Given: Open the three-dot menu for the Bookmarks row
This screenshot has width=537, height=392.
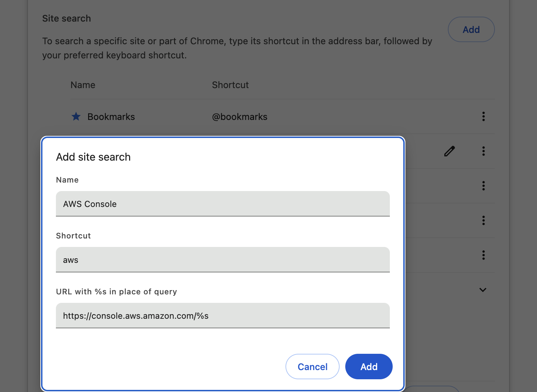Looking at the screenshot, I should coord(483,116).
